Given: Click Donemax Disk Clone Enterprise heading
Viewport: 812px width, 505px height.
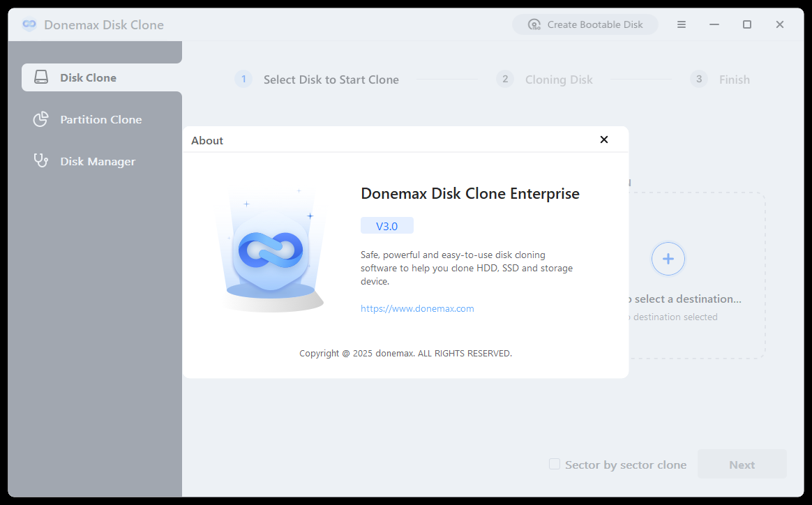Looking at the screenshot, I should coord(470,194).
